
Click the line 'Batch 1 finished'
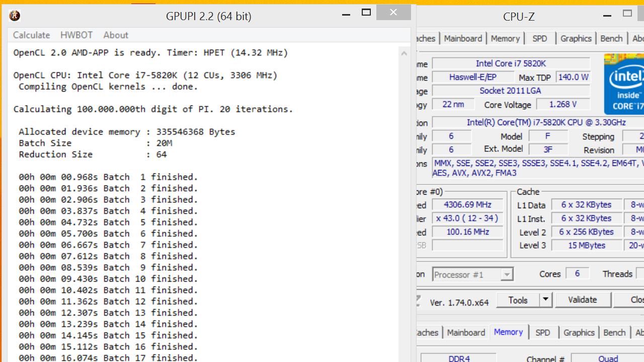(108, 177)
